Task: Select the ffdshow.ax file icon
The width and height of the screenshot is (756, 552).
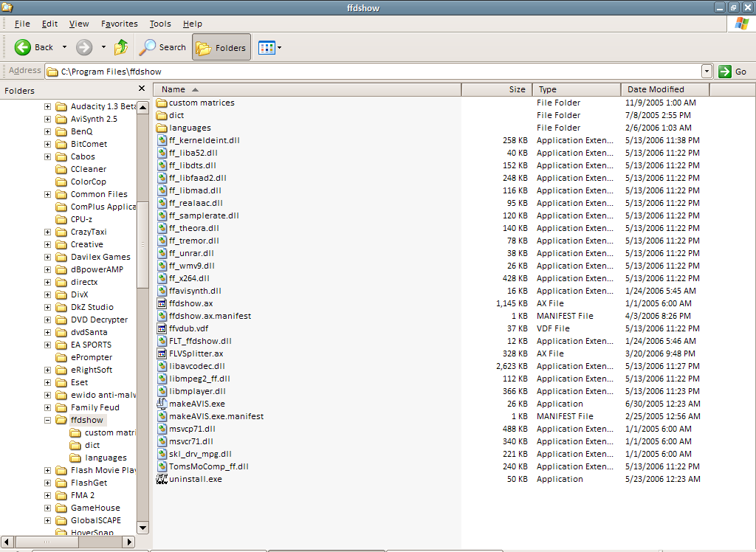Action: [162, 303]
